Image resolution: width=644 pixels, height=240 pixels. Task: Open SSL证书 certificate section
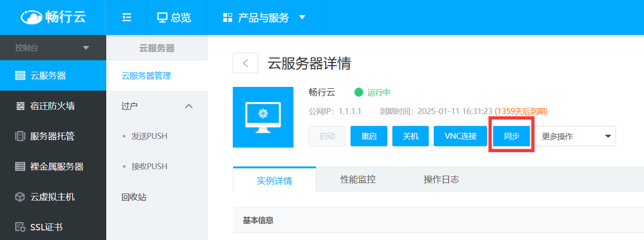[53, 227]
